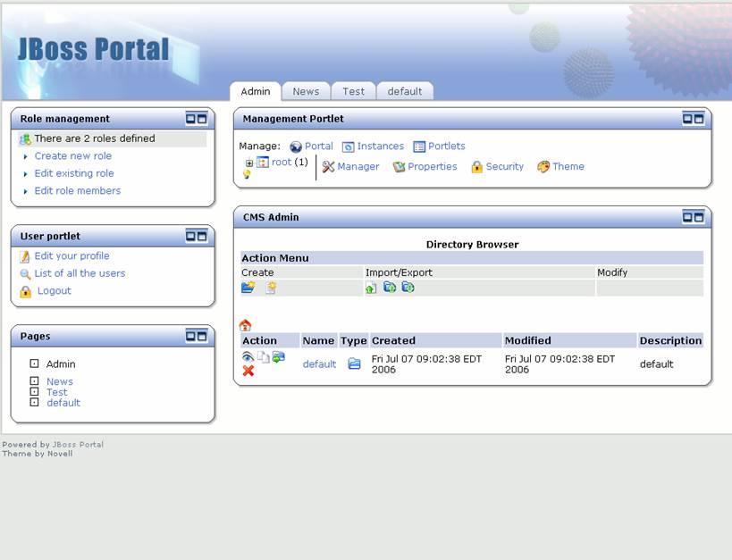The width and height of the screenshot is (732, 560).
Task: Click the JBoss Portal logo
Action: [93, 49]
